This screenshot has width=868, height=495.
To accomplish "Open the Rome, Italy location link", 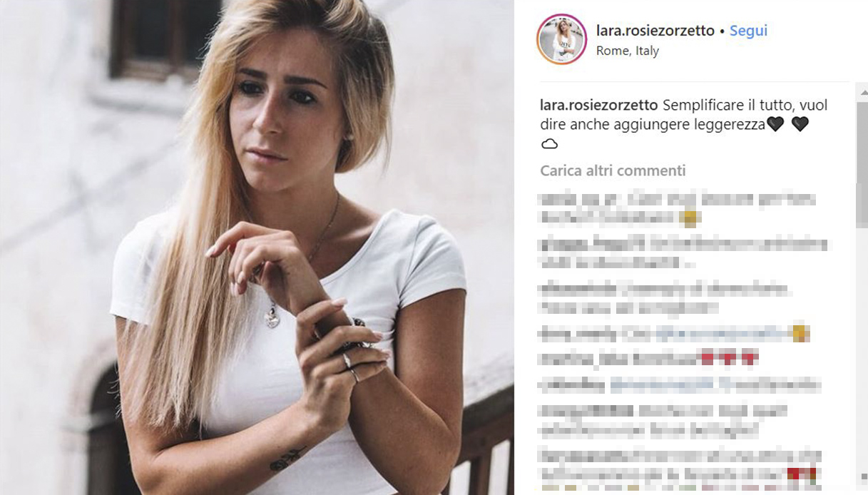I will 627,51.
